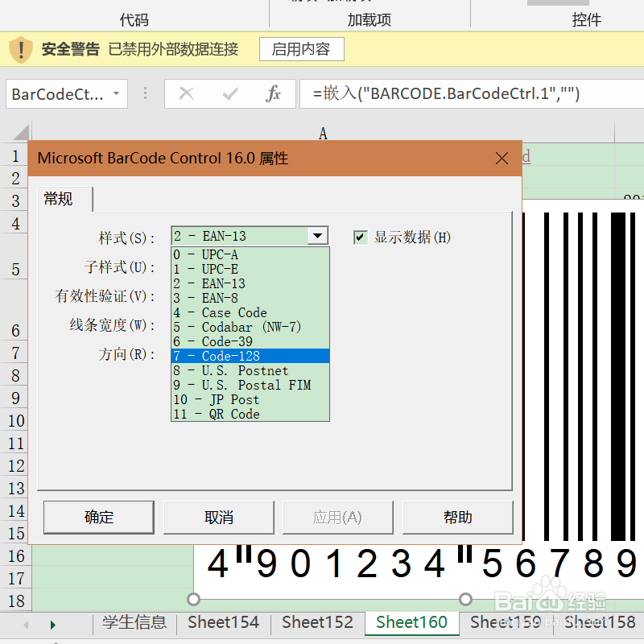Select row 18 header
The image size is (644, 644).
pyautogui.click(x=15, y=601)
